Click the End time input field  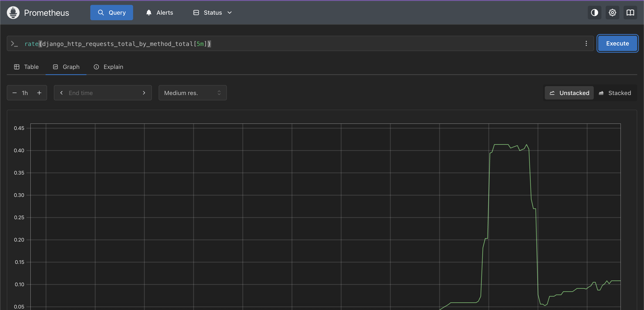pyautogui.click(x=102, y=93)
